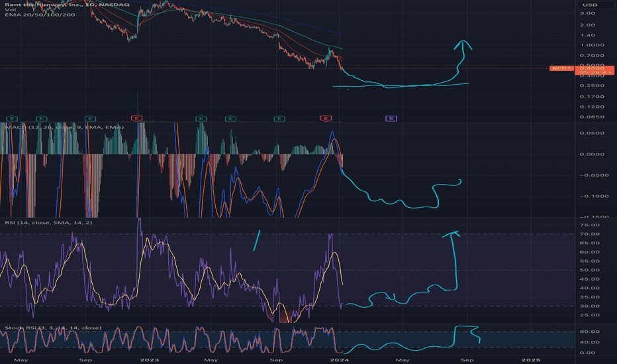Click the 2025 label on time axis

tap(531, 359)
